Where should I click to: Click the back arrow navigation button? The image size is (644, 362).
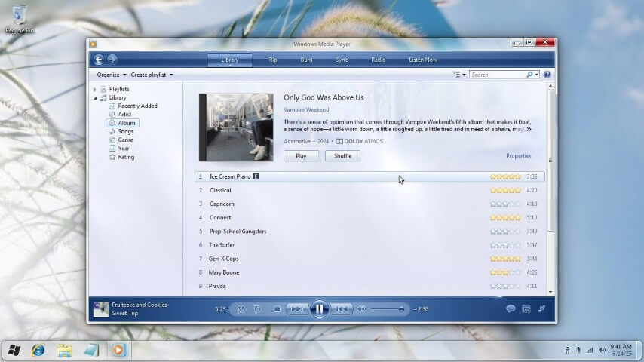click(x=98, y=60)
